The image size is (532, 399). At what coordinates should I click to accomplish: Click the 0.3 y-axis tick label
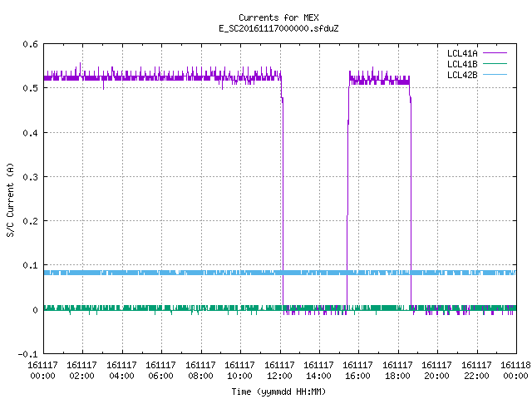click(30, 177)
